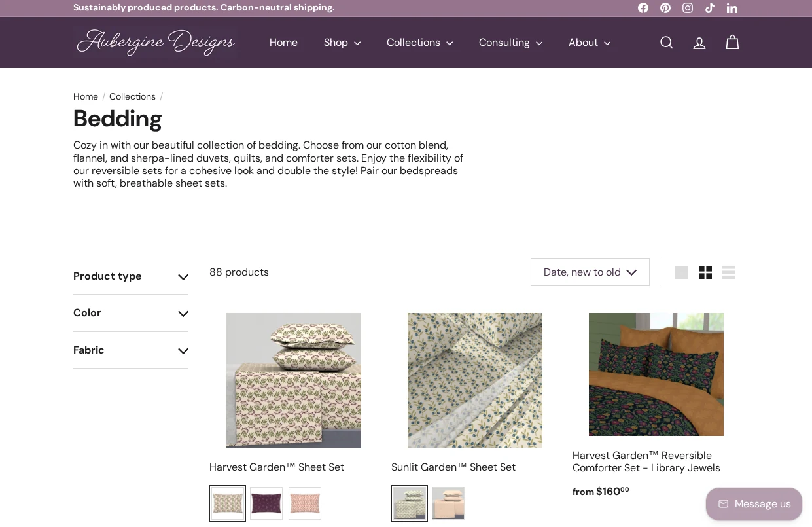
Task: Expand the Product type filter
Action: point(131,276)
